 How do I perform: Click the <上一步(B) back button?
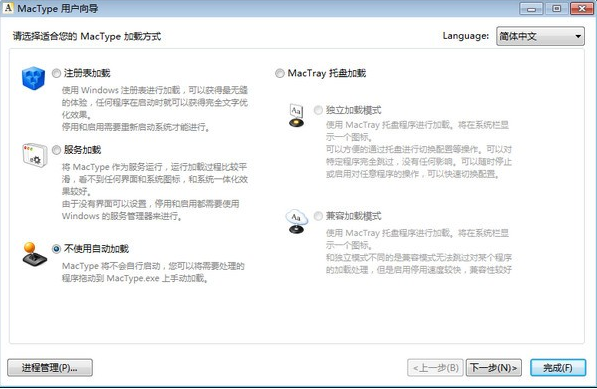[x=435, y=368]
